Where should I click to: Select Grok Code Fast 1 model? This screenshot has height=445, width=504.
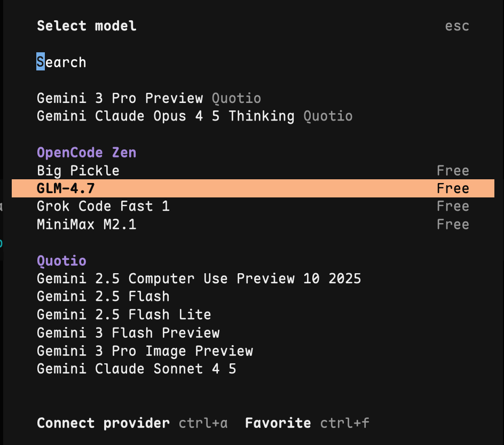pyautogui.click(x=103, y=206)
